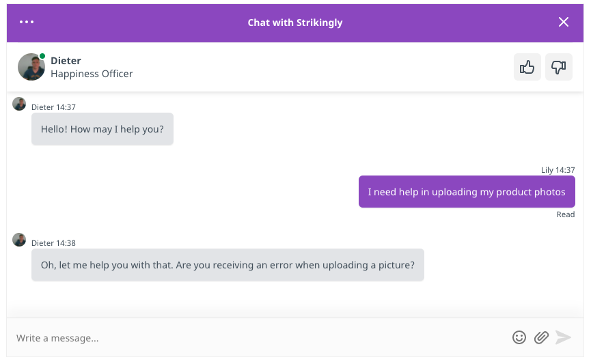Screen dimensions: 591x364
Task: Click the small avatar beside Dieter 14:38
Action: point(19,240)
